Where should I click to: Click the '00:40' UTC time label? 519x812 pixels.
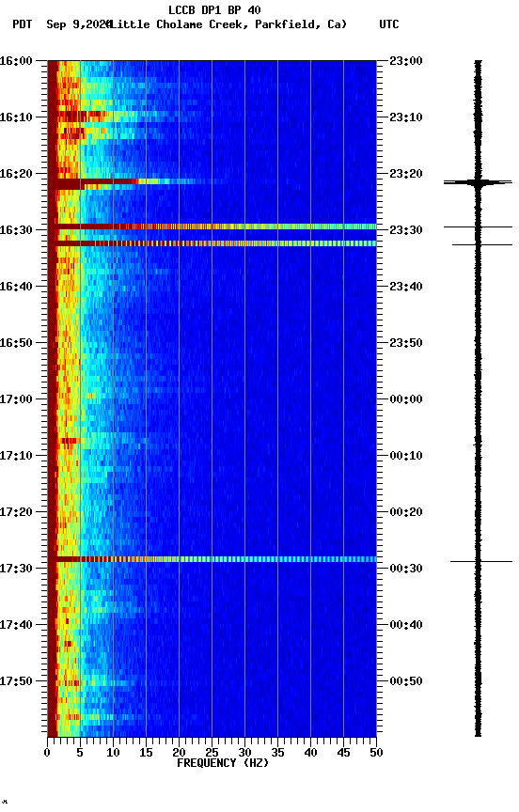[406, 625]
